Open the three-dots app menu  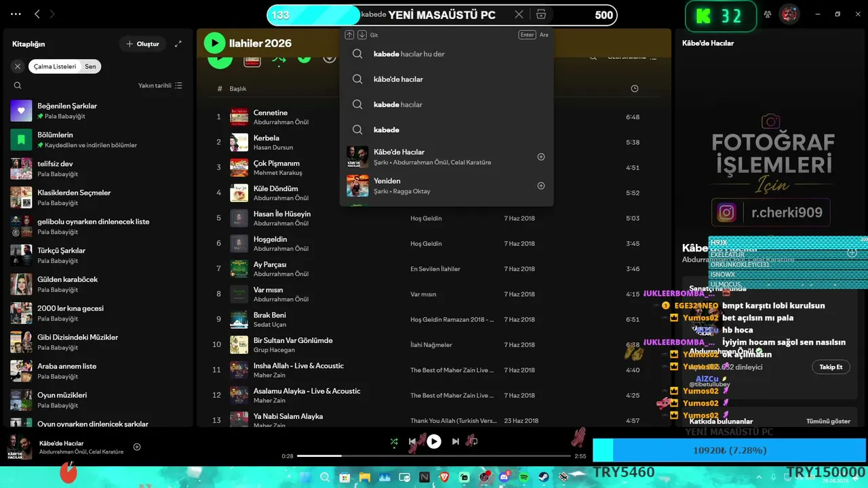click(16, 14)
